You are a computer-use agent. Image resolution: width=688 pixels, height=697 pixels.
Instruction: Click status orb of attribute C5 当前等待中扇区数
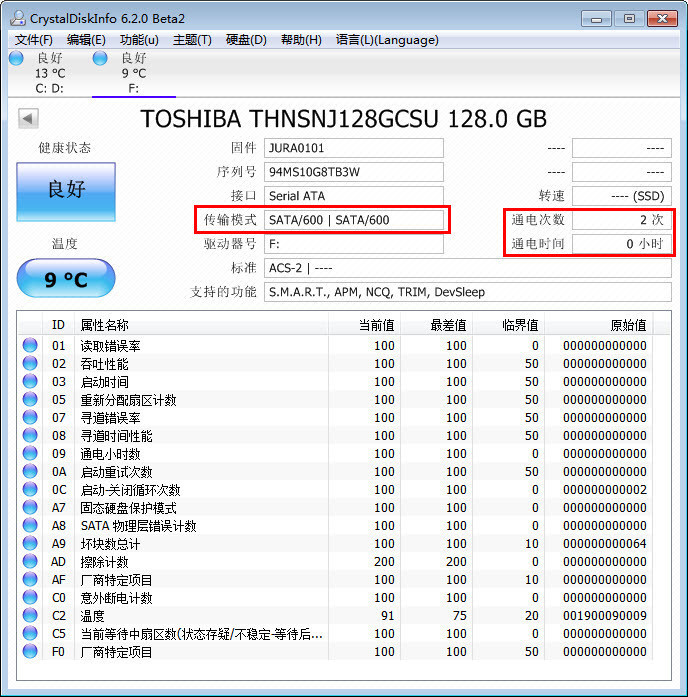coord(30,633)
